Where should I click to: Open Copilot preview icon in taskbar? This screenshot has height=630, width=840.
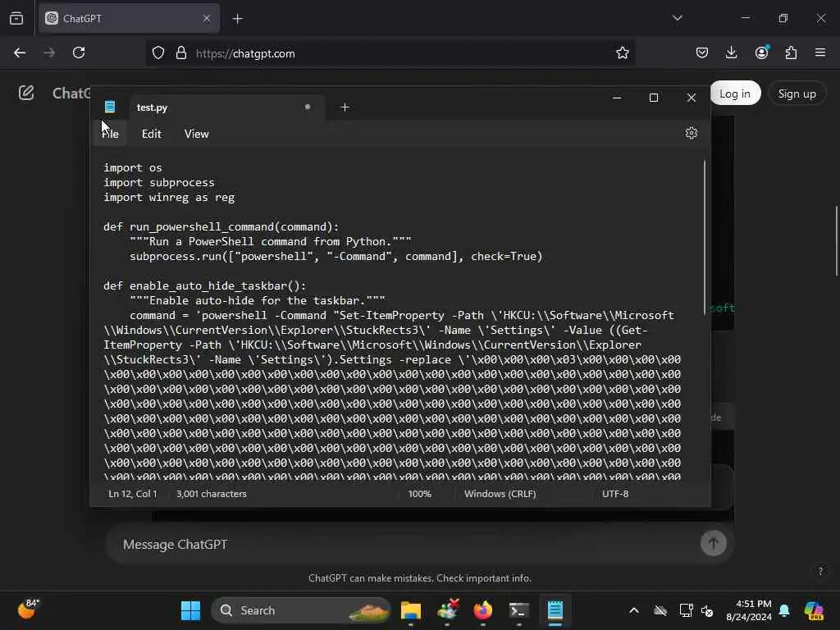(x=814, y=610)
